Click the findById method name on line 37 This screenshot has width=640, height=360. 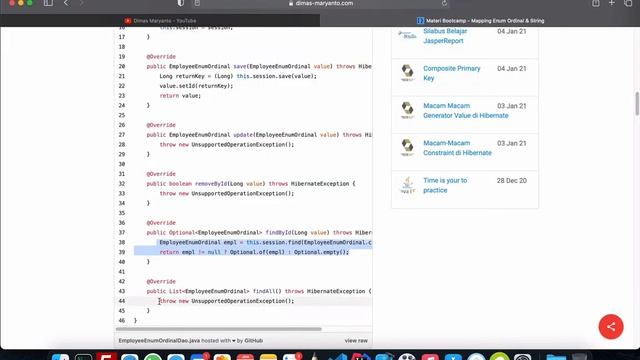278,233
